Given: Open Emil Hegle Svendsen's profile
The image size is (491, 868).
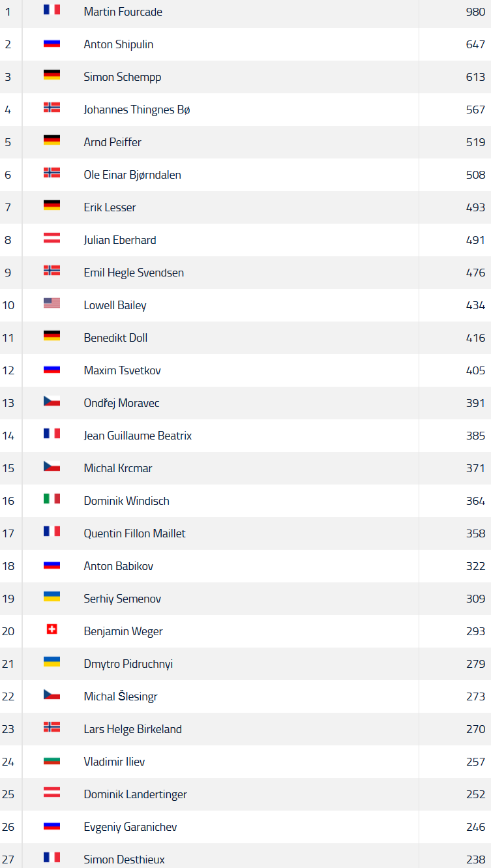Looking at the screenshot, I should click(x=134, y=273).
